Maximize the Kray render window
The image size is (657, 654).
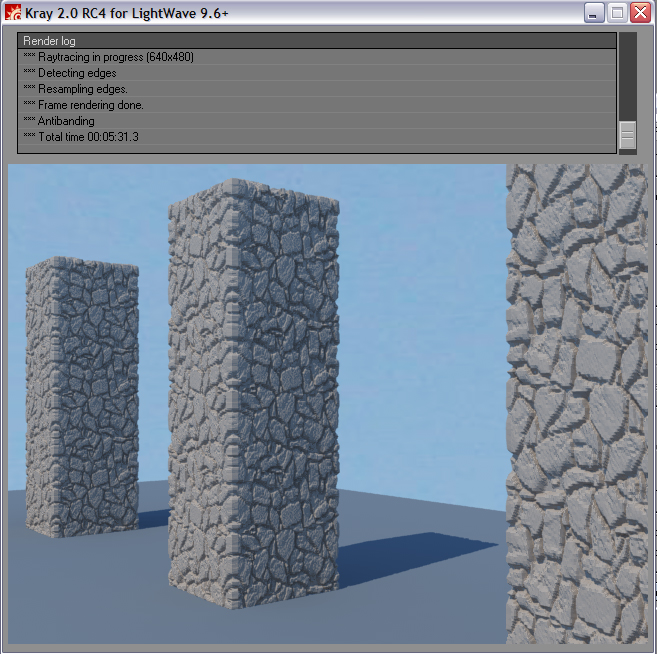pyautogui.click(x=617, y=13)
